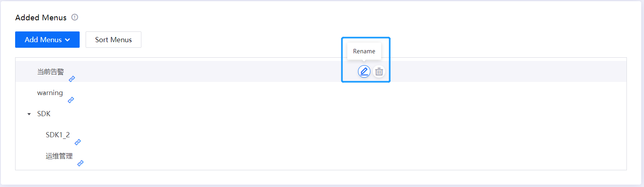Click the chevron arrow inside Add Menus
Screen dimensions: 644x187
coord(68,40)
